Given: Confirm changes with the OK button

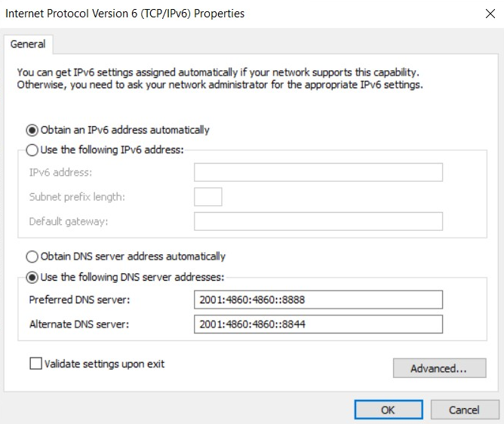Looking at the screenshot, I should click(389, 410).
